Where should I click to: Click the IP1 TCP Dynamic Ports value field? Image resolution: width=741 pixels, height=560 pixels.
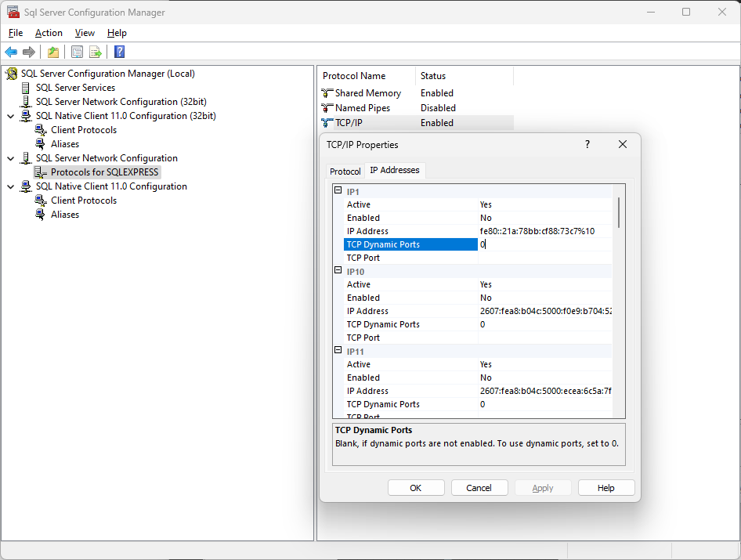coord(545,244)
